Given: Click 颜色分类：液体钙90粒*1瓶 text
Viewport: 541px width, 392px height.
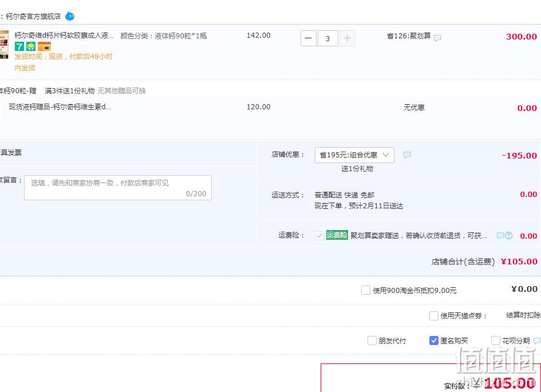Looking at the screenshot, I should tap(164, 36).
